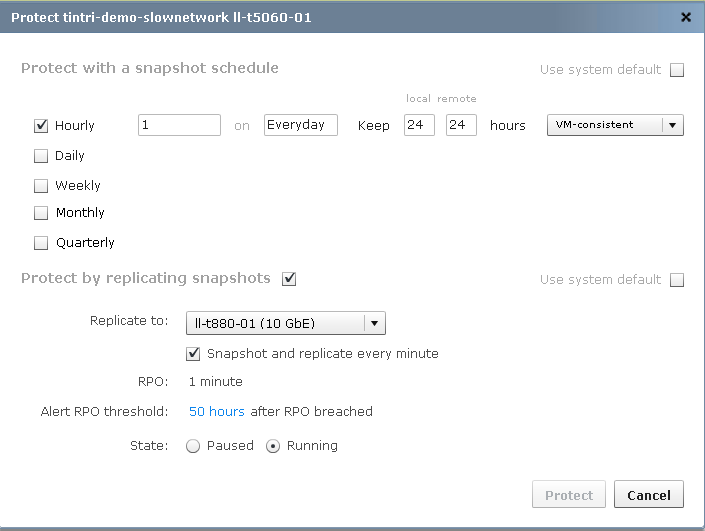Uncheck the Hourly schedule checkbox

click(x=41, y=125)
